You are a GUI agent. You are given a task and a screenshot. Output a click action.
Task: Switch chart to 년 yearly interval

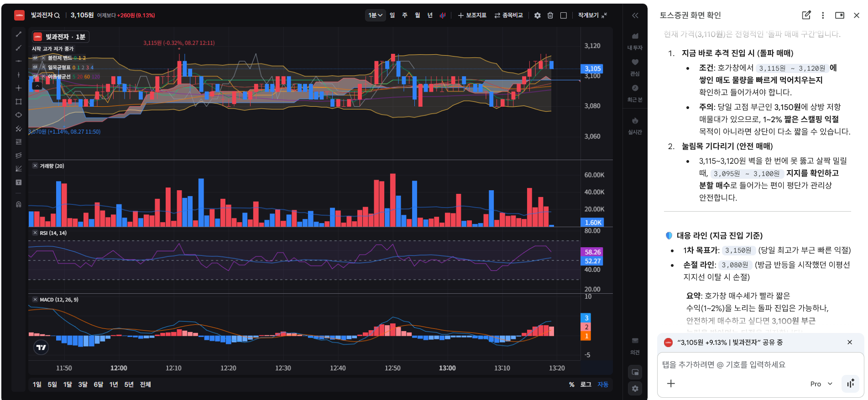click(x=430, y=16)
